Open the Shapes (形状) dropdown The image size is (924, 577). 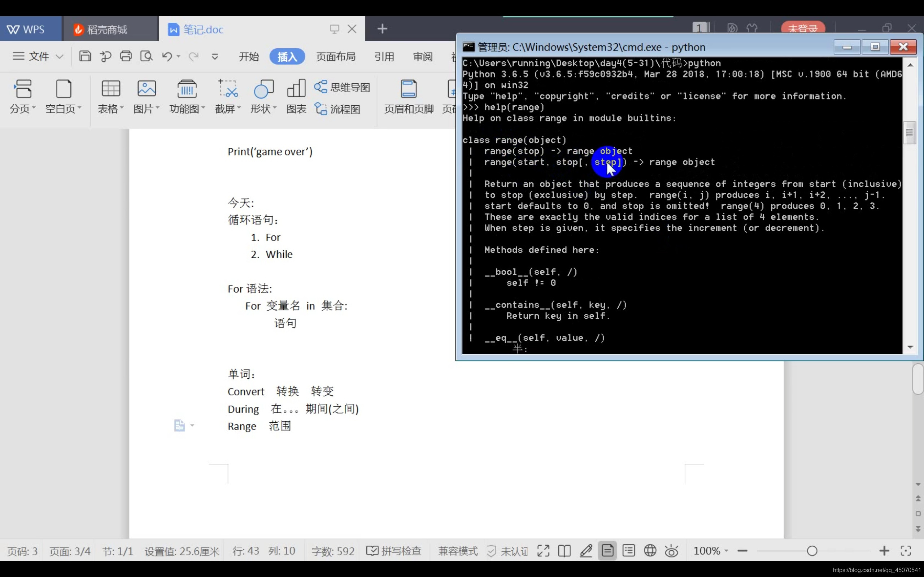[x=263, y=109]
